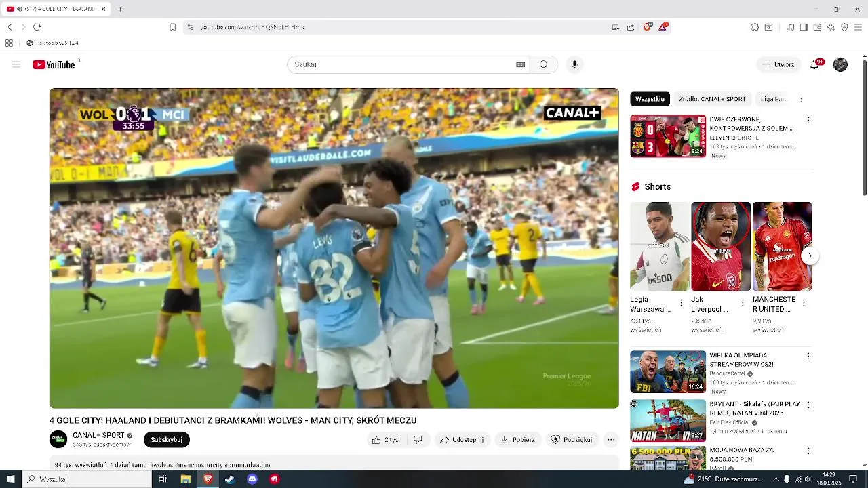Open options for Dwie Czerwone video
Viewport: 868px width, 488px height.
[x=808, y=120]
